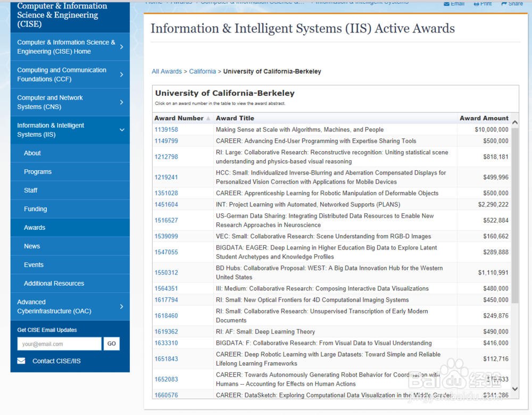Open award number 1618460
The image size is (532, 415).
pos(166,316)
